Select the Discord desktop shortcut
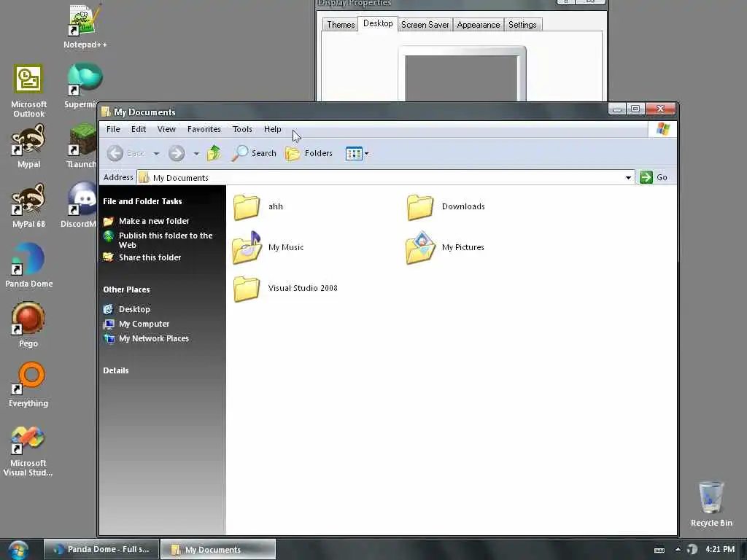This screenshot has width=747, height=560. [80, 206]
